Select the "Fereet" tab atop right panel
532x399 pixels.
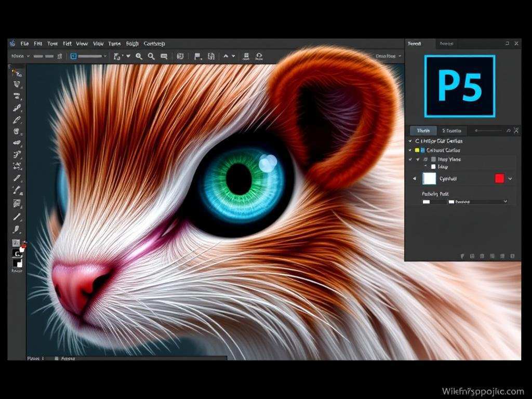(414, 44)
